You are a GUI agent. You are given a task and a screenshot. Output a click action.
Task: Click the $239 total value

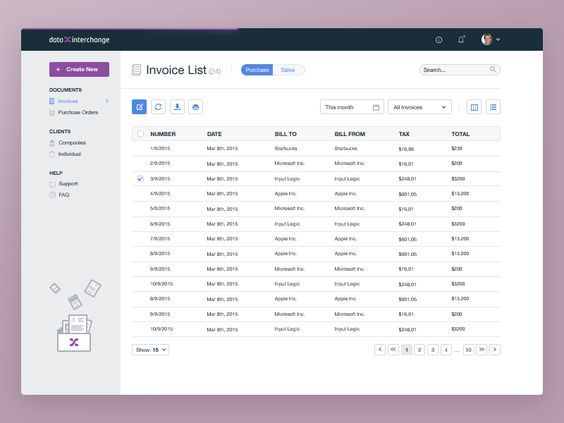pos(457,148)
